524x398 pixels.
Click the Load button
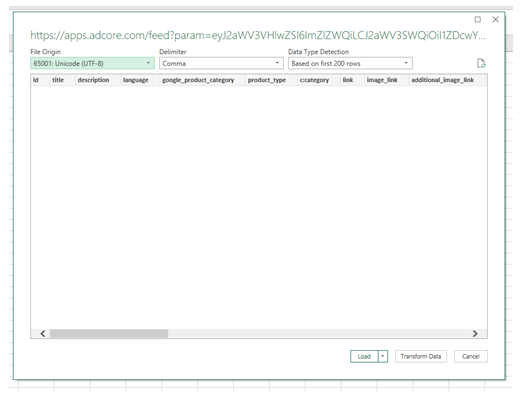pos(364,356)
